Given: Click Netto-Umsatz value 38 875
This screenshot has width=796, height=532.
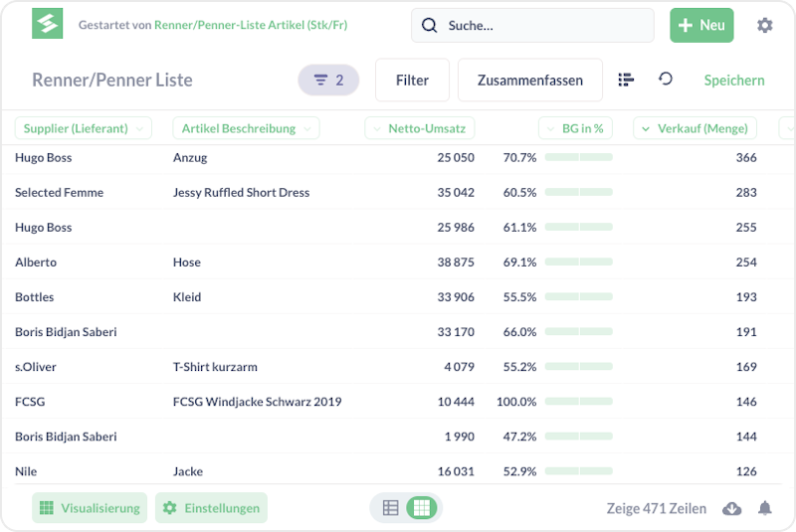Looking at the screenshot, I should (456, 263).
